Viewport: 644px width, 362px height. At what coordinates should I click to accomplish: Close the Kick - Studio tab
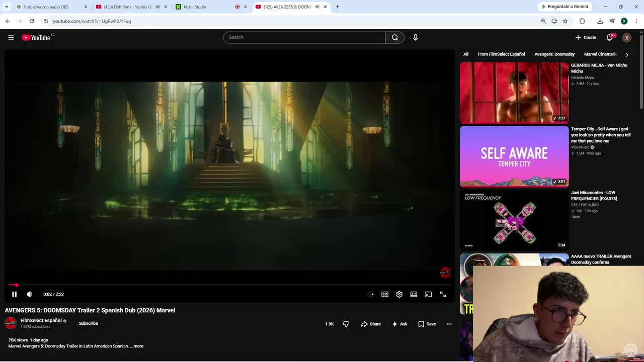(x=246, y=7)
